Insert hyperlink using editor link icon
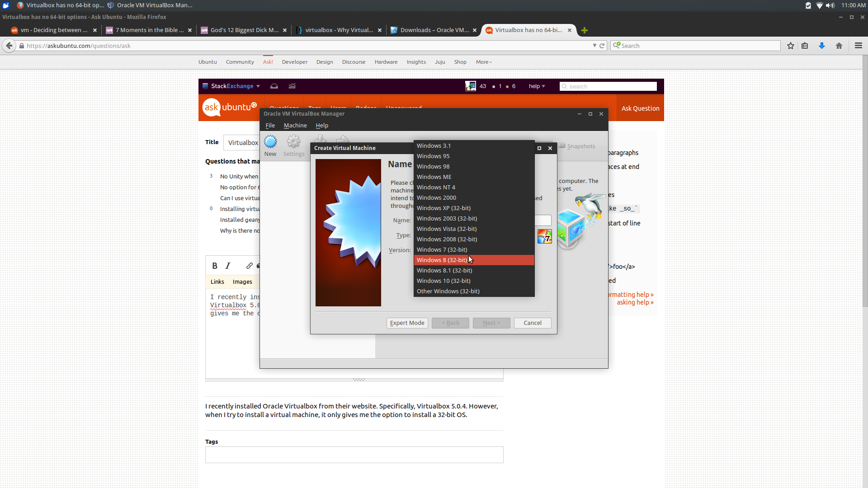This screenshot has height=488, width=868. (x=250, y=266)
